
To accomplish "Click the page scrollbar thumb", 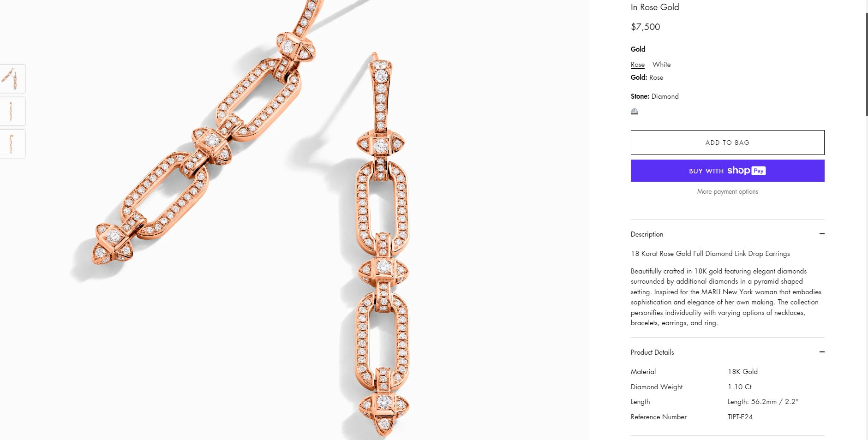I will click(866, 65).
